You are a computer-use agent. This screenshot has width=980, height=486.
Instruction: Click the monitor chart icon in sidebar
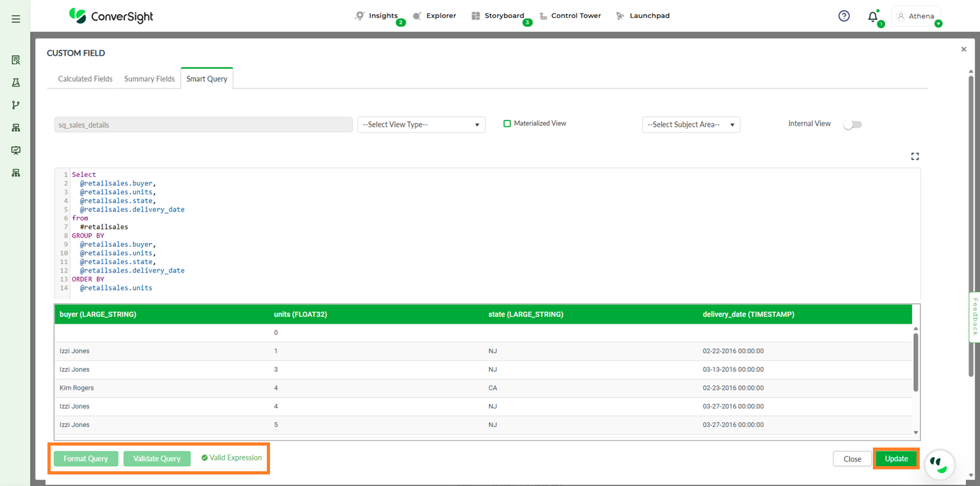click(16, 150)
